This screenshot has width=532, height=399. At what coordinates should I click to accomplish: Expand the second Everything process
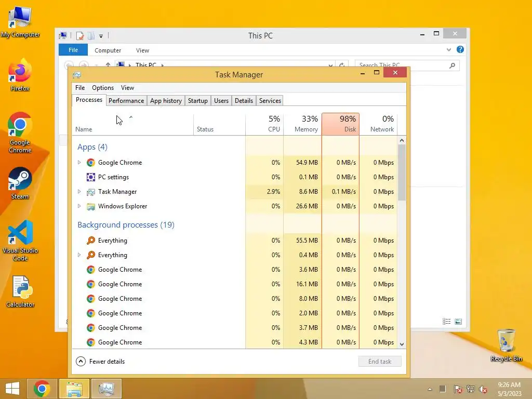(79, 255)
